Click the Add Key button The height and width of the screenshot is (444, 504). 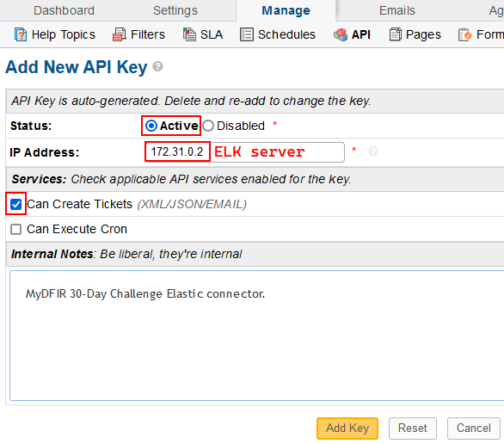click(347, 429)
